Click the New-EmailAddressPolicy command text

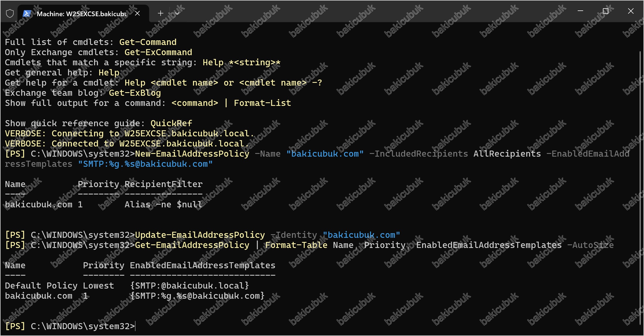coord(192,154)
